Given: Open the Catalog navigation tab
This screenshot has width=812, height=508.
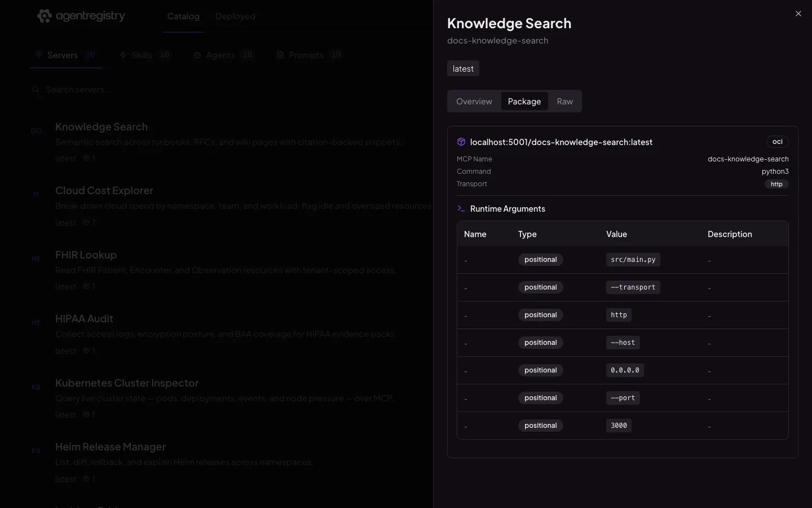Looking at the screenshot, I should 183,16.
